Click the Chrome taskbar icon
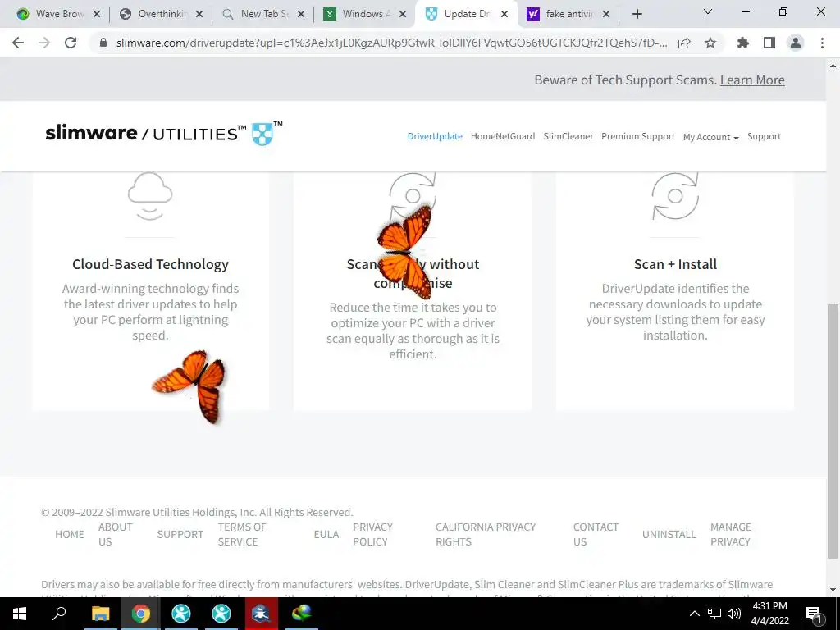Image resolution: width=840 pixels, height=630 pixels. (x=141, y=614)
